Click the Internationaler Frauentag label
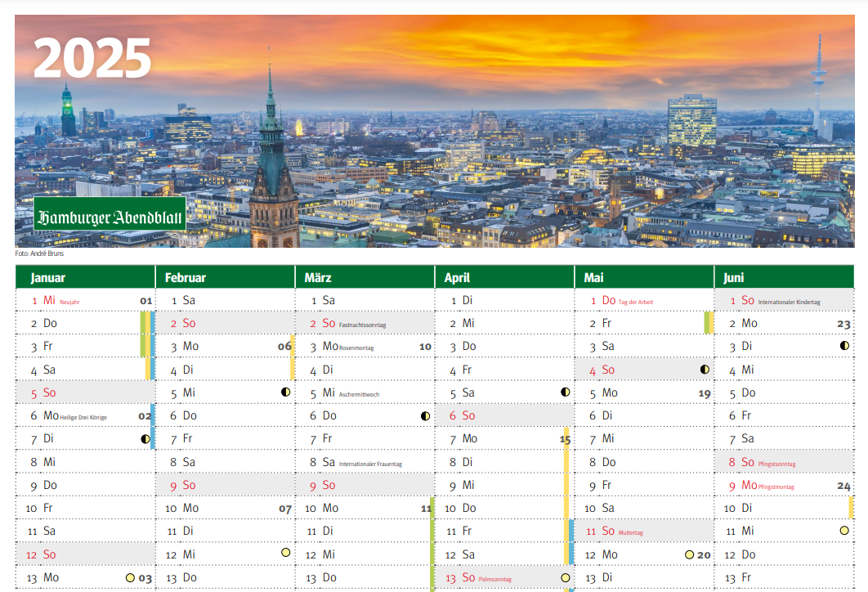 click(370, 464)
